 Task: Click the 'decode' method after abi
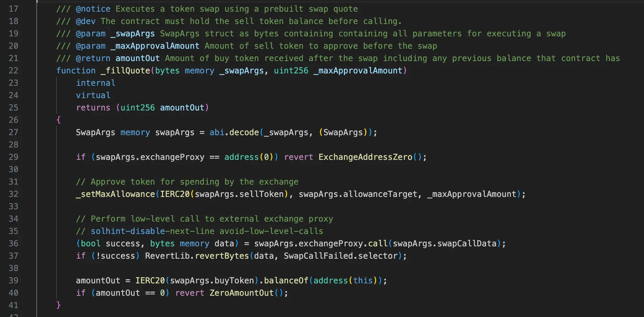(244, 132)
